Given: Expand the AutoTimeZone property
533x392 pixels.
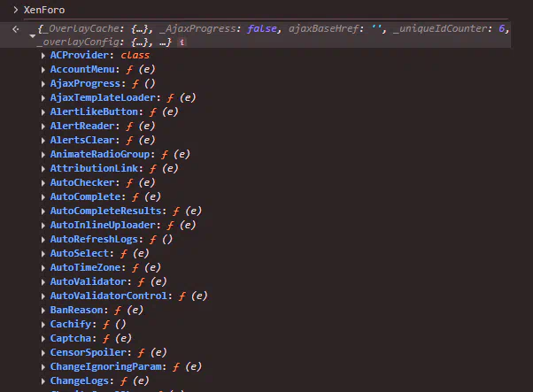Looking at the screenshot, I should tap(43, 268).
